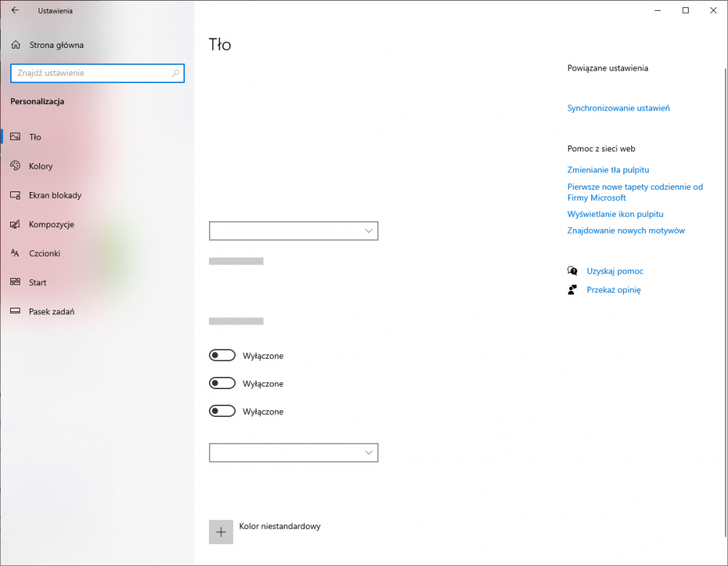Add a Kolor niestandardowy custom color

click(x=221, y=532)
